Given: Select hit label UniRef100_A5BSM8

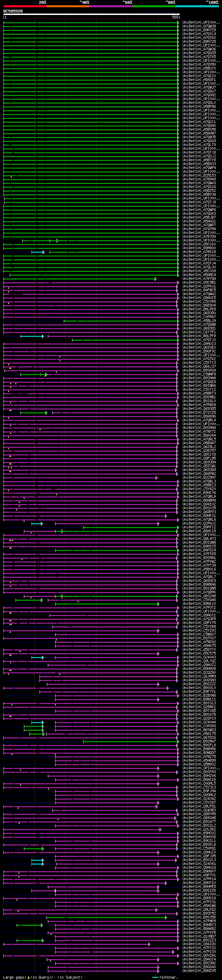Looking at the screenshot, I should 199,129.
